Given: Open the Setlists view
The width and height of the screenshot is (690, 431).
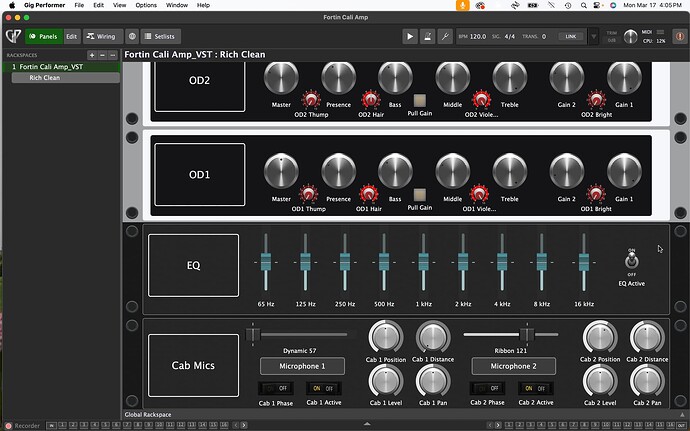Looking at the screenshot, I should coord(160,37).
